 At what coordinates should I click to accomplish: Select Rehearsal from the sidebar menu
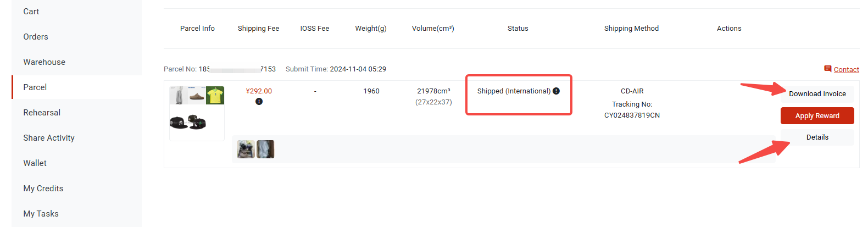pos(42,113)
